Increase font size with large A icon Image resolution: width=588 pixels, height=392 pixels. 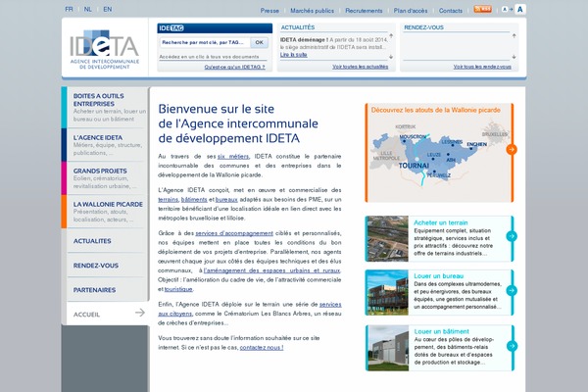coord(519,10)
